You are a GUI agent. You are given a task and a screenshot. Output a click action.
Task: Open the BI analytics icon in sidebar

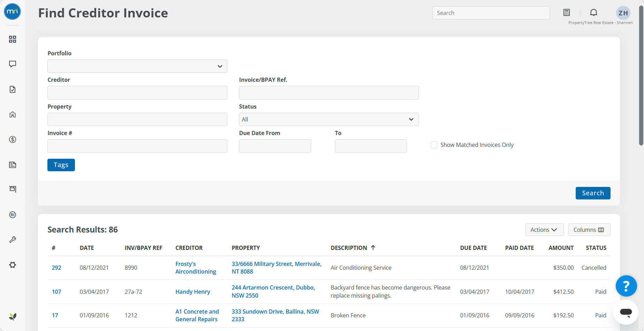[13, 215]
